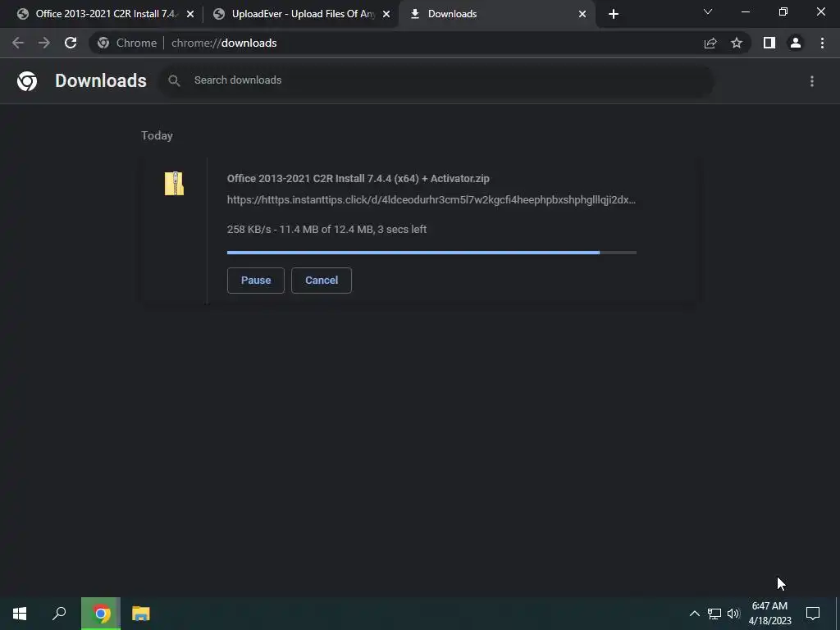
Task: Open the instanttips.click download source URL
Action: point(431,200)
